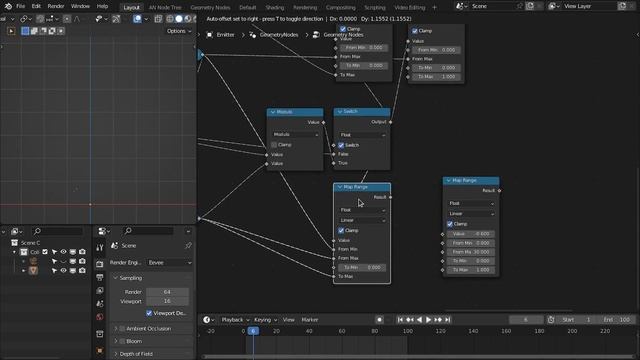Image resolution: width=640 pixels, height=360 pixels.
Task: Open the Render Engine Eevee dropdown
Action: click(x=169, y=263)
